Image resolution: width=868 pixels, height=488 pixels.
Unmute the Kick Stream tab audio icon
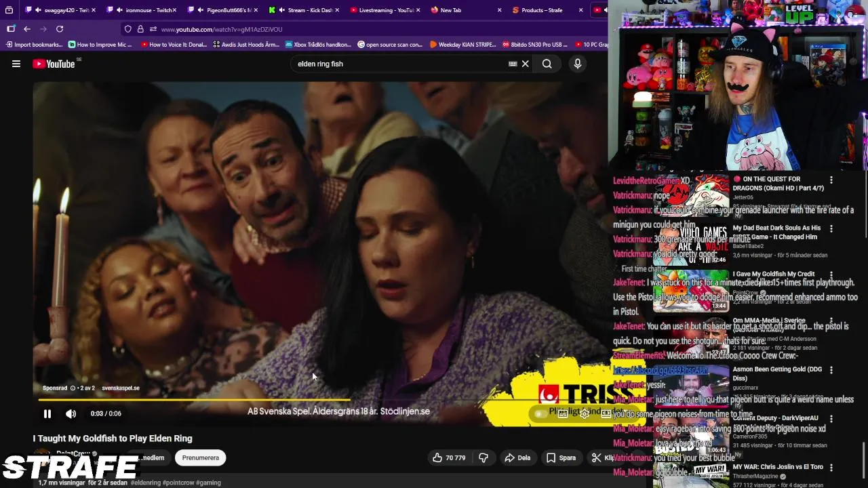282,10
